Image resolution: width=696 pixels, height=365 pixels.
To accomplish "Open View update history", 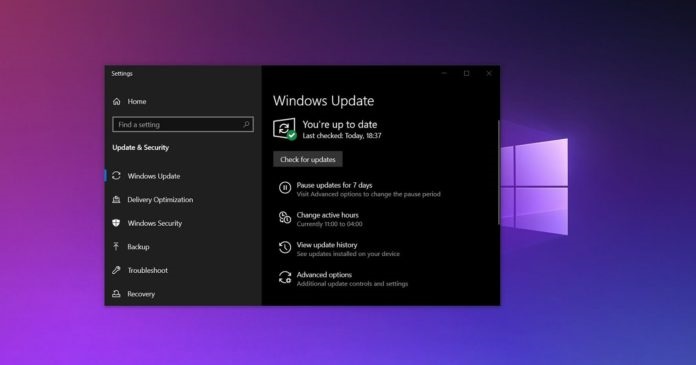I will click(327, 245).
